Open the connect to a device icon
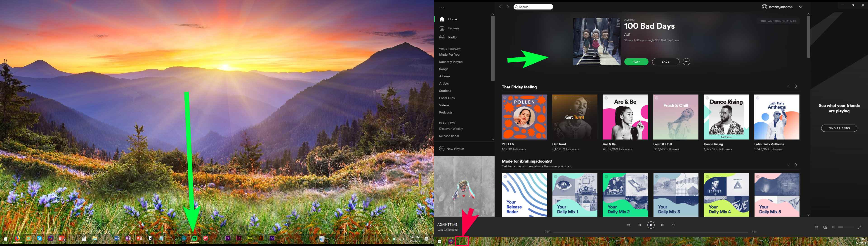Image resolution: width=868 pixels, height=246 pixels. [825, 227]
